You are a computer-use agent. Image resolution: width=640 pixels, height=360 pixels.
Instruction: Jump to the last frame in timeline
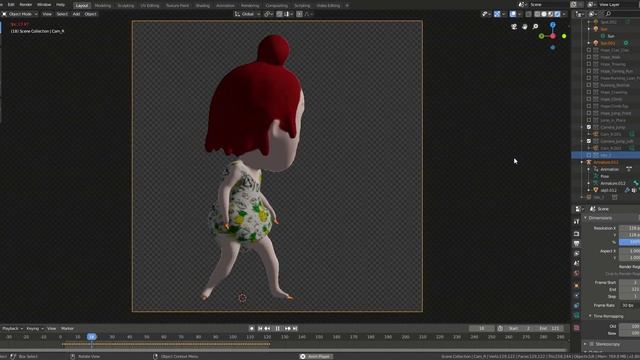point(295,329)
